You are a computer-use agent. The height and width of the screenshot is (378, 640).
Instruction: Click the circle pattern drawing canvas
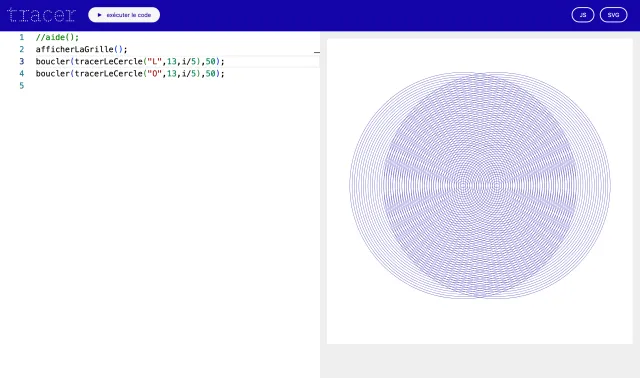pyautogui.click(x=480, y=191)
